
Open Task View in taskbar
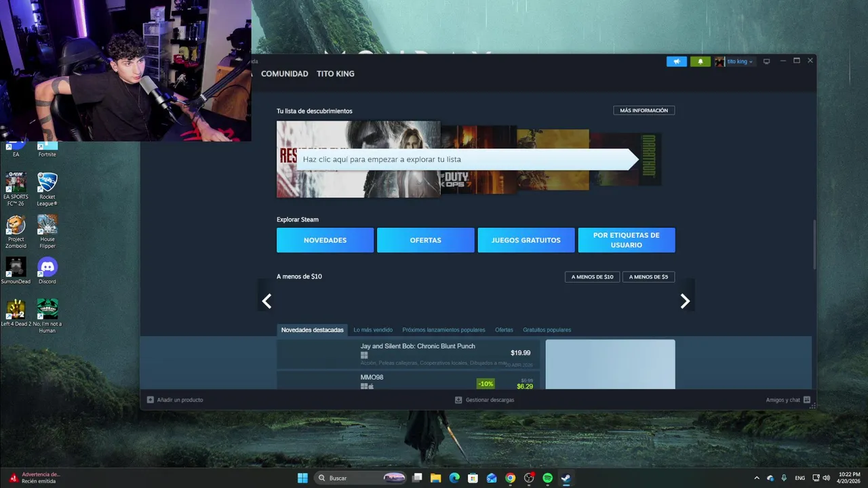[x=418, y=478]
